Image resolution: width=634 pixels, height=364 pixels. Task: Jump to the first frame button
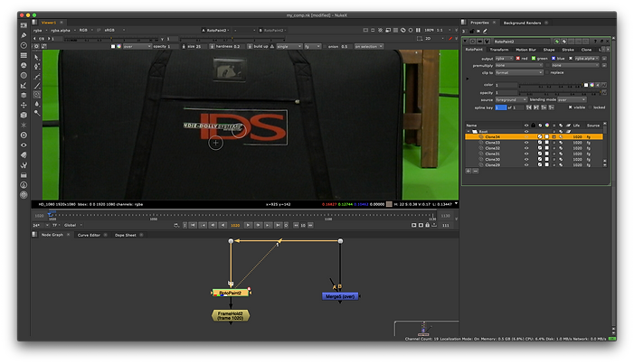[x=194, y=225]
